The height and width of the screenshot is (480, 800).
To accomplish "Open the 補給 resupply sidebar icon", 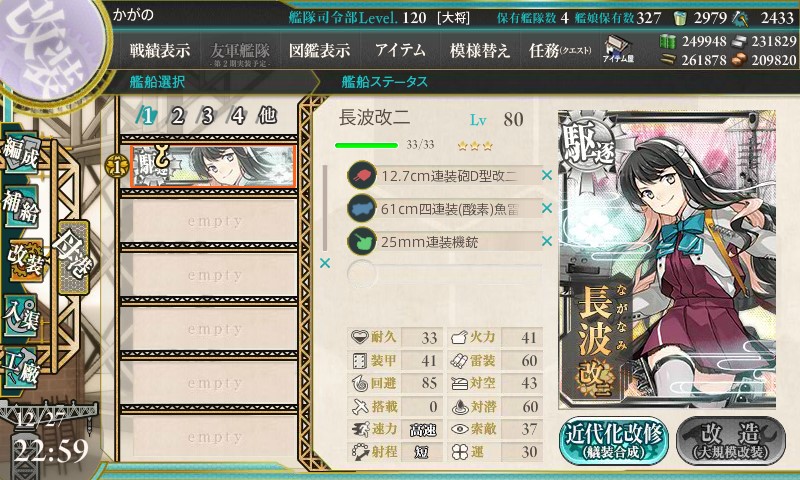I will click(21, 206).
